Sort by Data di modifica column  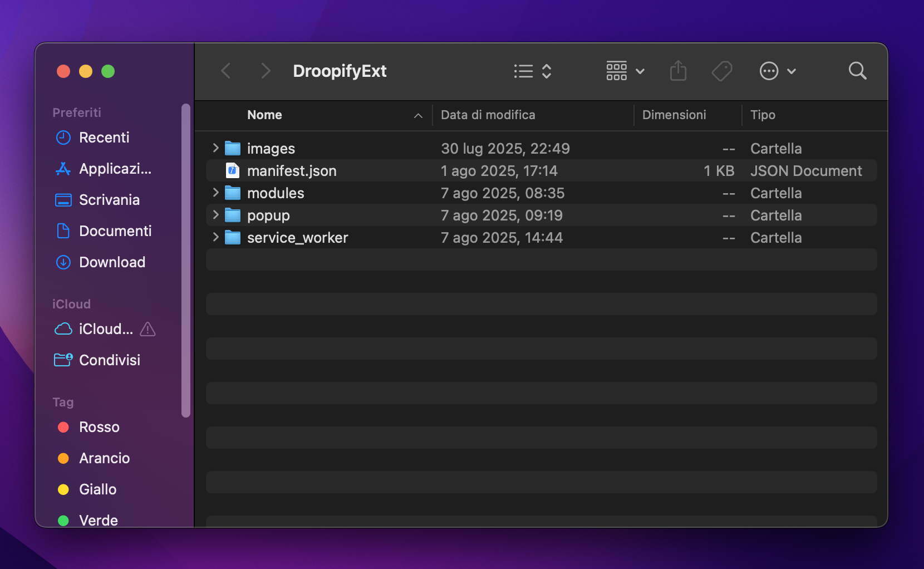point(488,115)
